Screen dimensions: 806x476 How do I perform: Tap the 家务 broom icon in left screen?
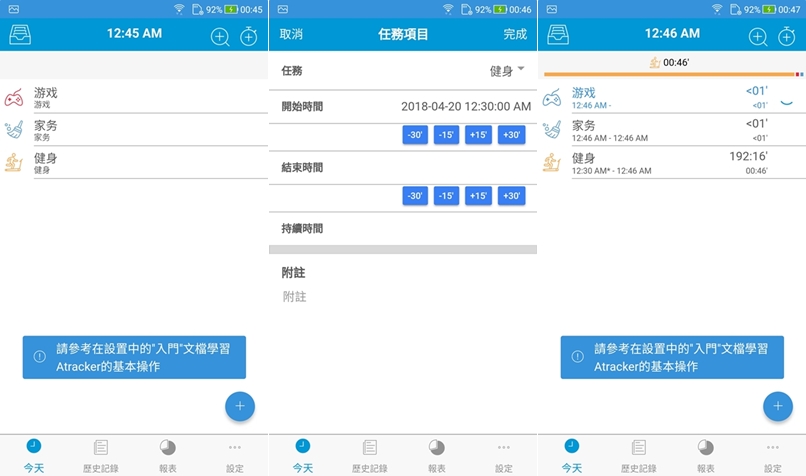14,130
